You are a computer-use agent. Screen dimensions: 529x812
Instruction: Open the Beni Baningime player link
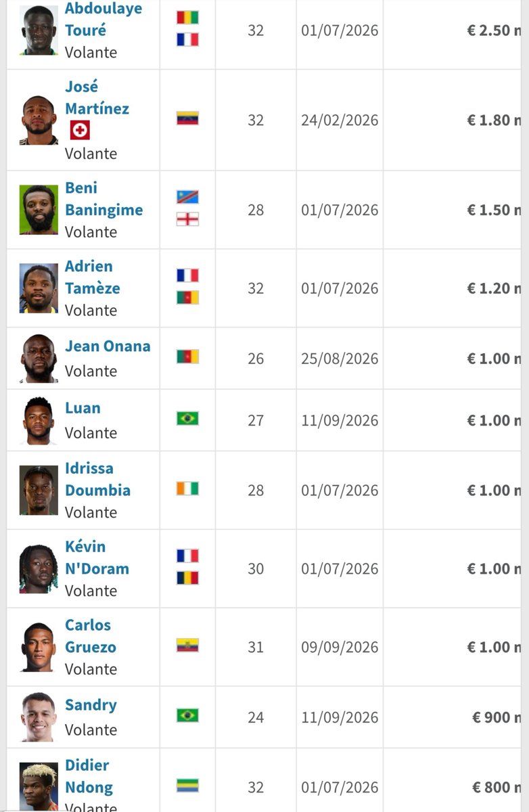[x=103, y=199]
